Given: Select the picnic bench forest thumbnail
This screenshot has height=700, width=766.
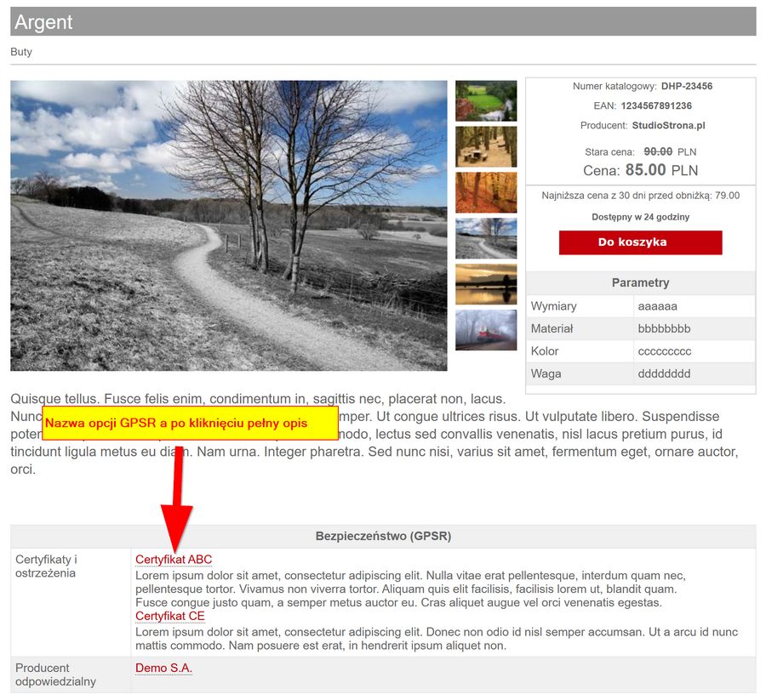Looking at the screenshot, I should pyautogui.click(x=486, y=146).
